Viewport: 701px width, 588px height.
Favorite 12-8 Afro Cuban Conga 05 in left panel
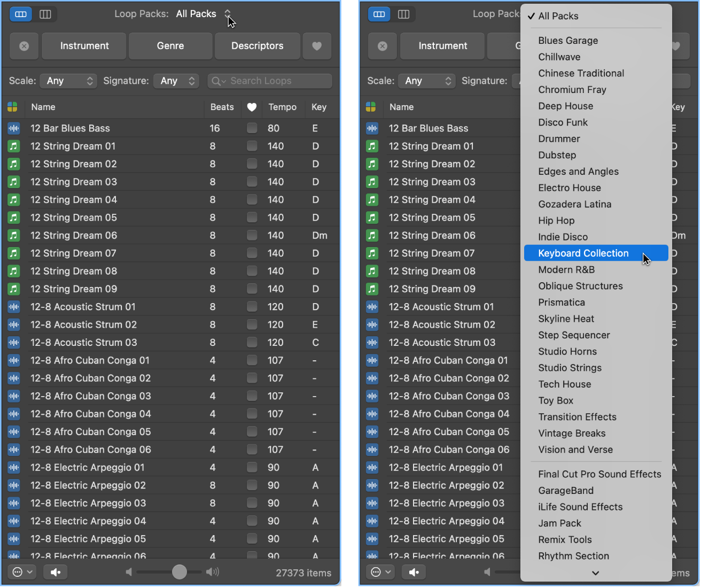click(252, 432)
